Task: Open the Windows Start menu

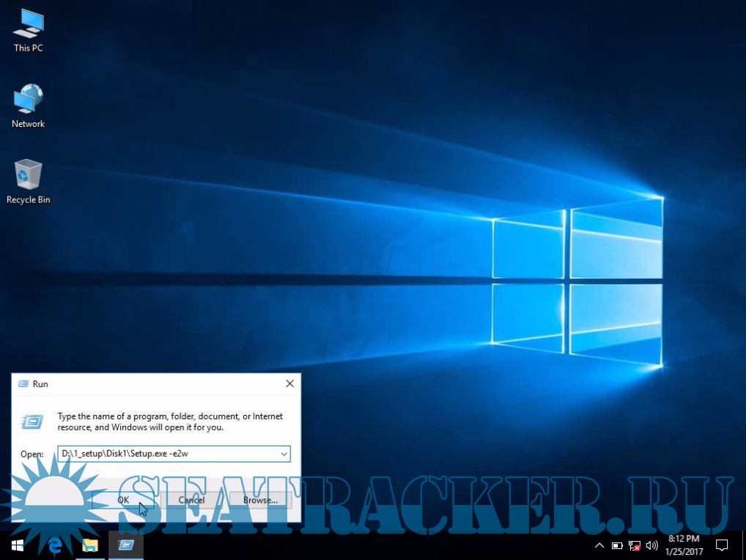Action: point(18,545)
